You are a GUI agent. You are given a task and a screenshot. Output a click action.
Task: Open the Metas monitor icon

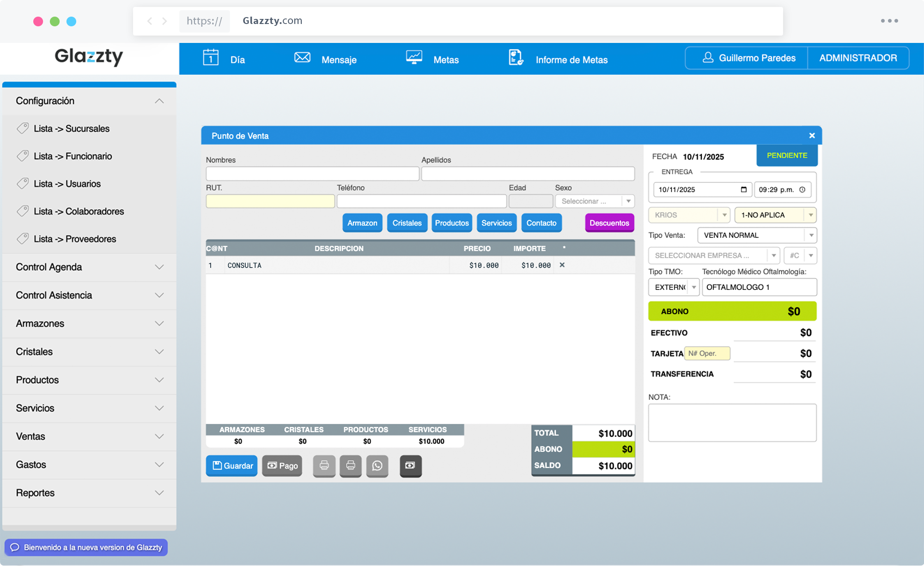point(414,57)
